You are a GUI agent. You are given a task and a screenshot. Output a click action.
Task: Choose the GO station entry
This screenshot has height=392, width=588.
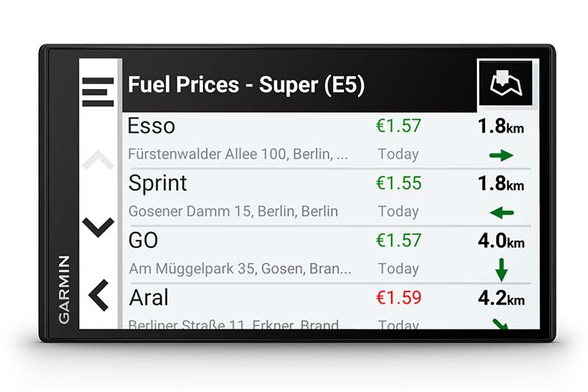pos(143,240)
